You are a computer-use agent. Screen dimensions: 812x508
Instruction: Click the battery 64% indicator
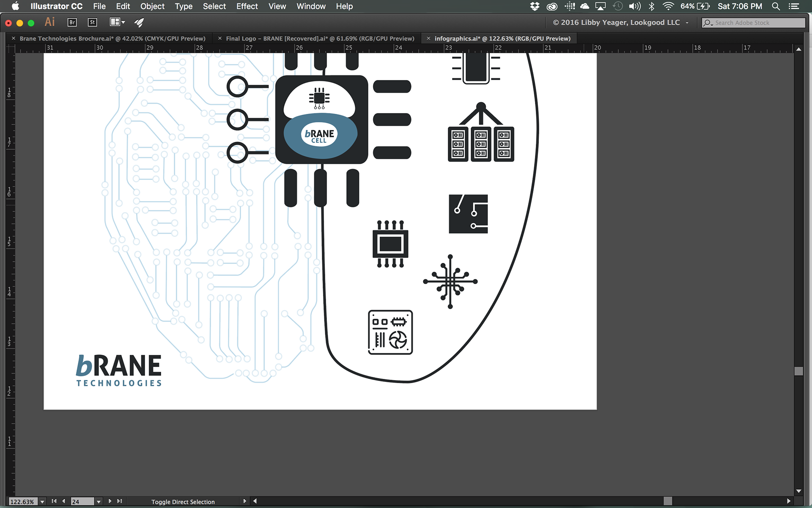tap(695, 6)
